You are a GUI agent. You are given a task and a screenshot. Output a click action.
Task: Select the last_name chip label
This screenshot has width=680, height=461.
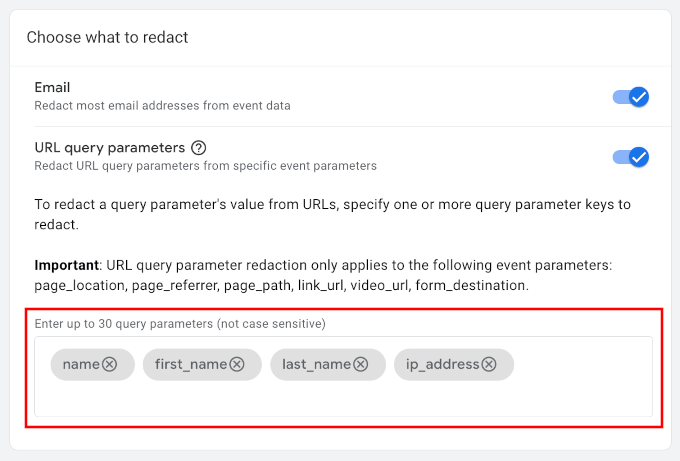[x=317, y=365]
